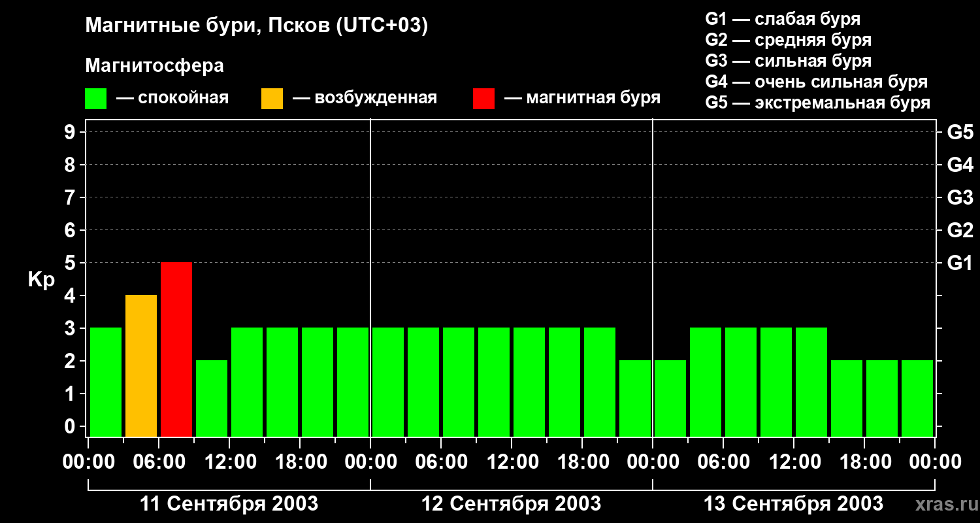Click the 'G3 — сильная буря' legend line
This screenshot has height=523, width=980.
789,61
